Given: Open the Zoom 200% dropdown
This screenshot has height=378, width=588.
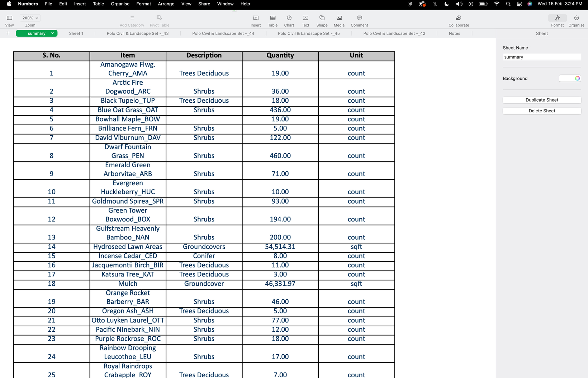Looking at the screenshot, I should point(30,18).
